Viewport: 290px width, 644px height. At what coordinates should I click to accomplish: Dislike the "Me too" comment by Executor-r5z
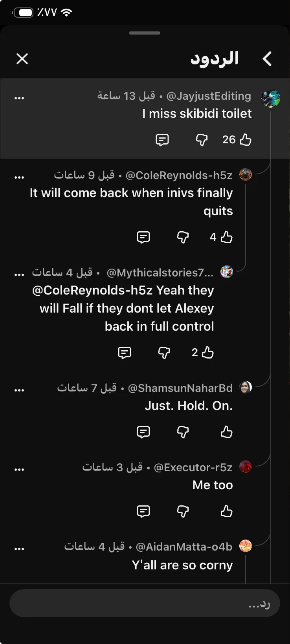point(183,511)
